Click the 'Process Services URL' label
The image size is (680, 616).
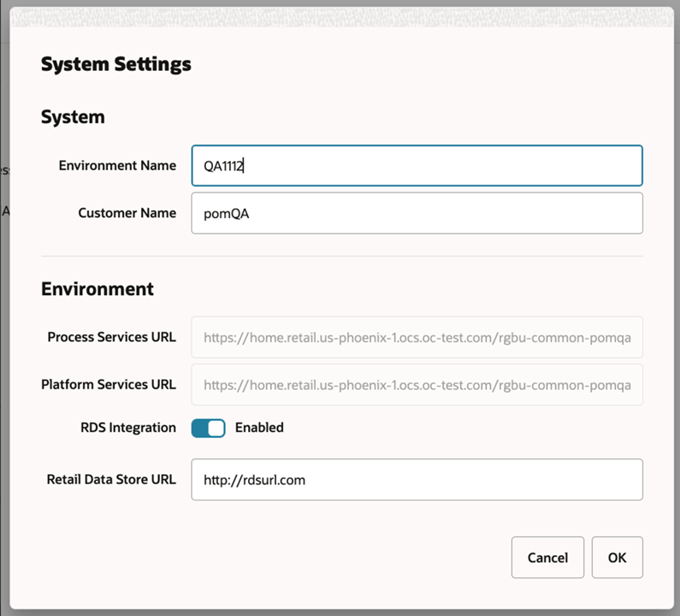click(112, 337)
